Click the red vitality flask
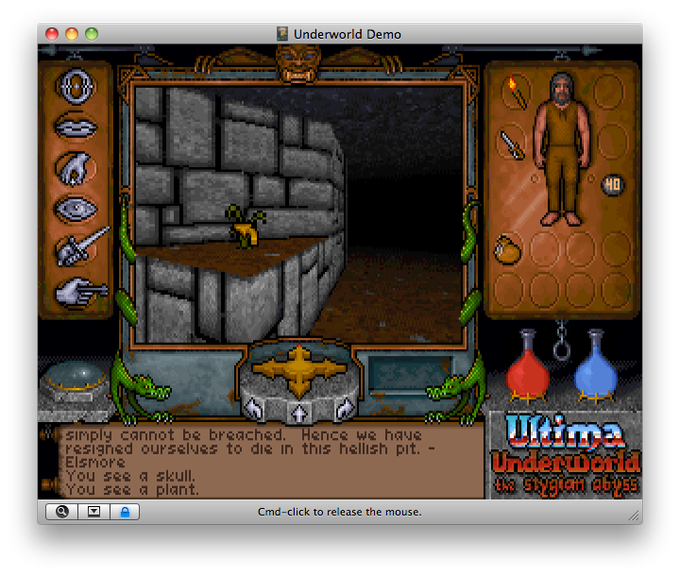The image size is (680, 576). [x=528, y=366]
